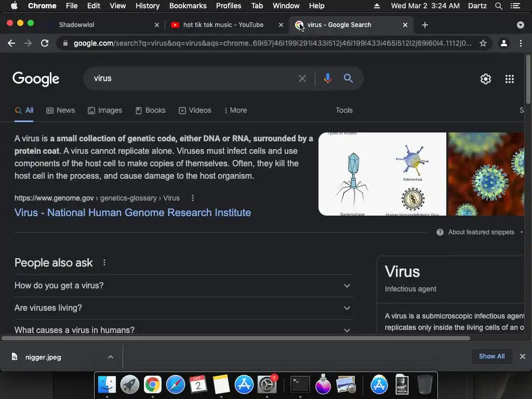
Task: Open the Bookmarks menu
Action: 188,6
